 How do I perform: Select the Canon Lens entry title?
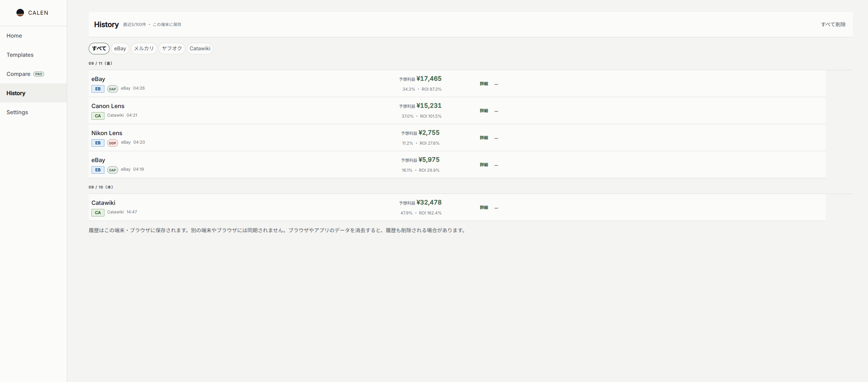tap(108, 106)
